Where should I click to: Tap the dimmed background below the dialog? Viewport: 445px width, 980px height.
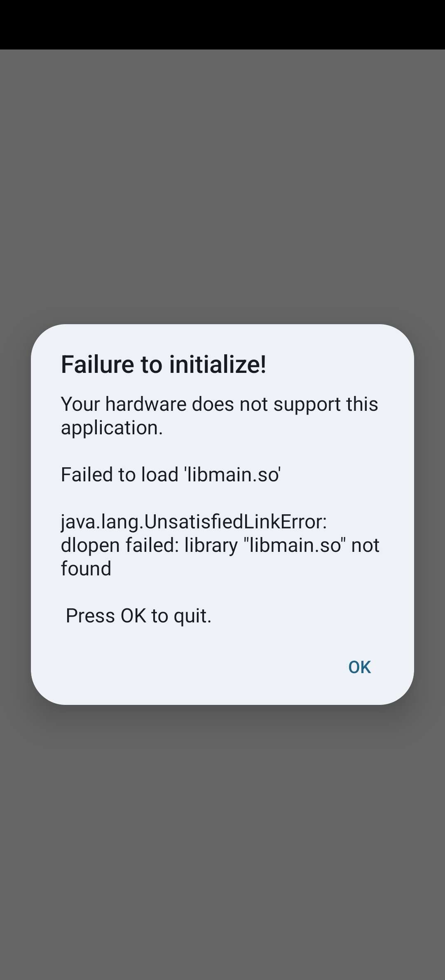222,841
